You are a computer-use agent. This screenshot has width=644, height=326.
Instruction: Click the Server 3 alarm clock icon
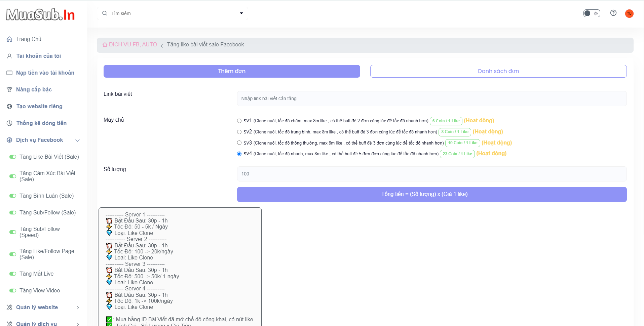109,270
